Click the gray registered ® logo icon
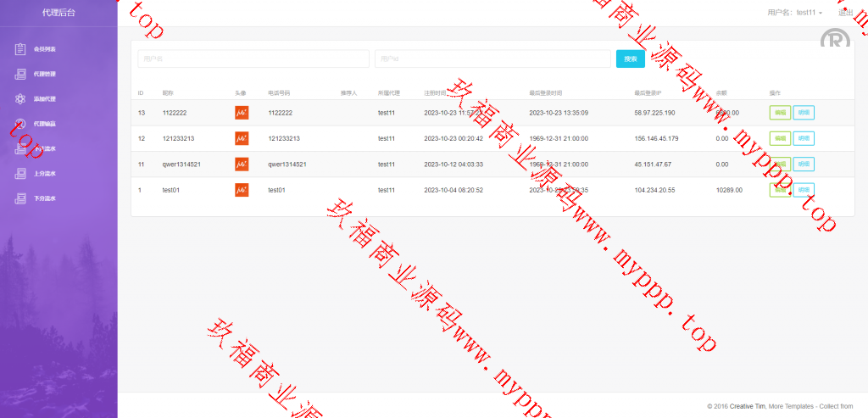This screenshot has width=868, height=418. pyautogui.click(x=835, y=39)
